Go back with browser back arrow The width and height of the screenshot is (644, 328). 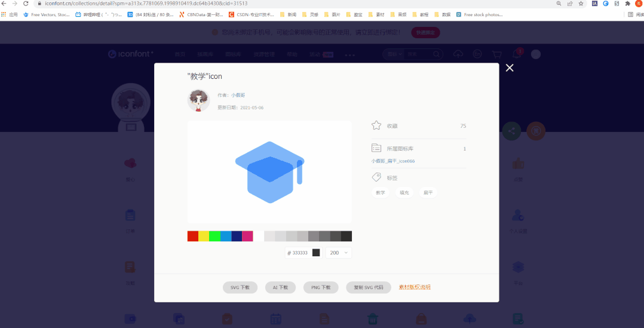click(4, 3)
